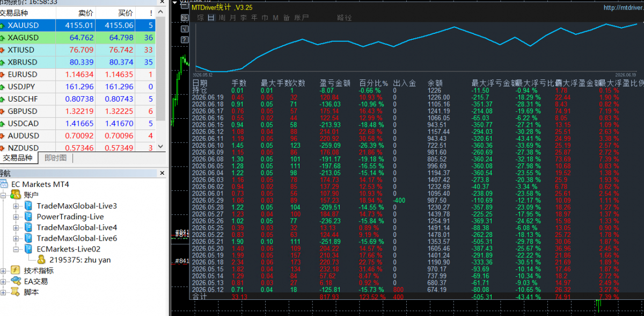The image size is (644, 316).
Task: Click the 持仓 open positions row label
Action: [199, 90]
